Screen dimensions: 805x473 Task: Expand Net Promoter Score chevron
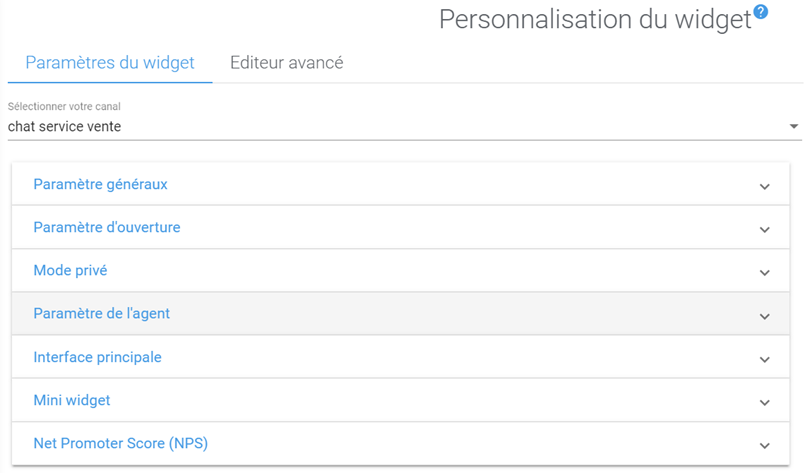click(x=764, y=445)
